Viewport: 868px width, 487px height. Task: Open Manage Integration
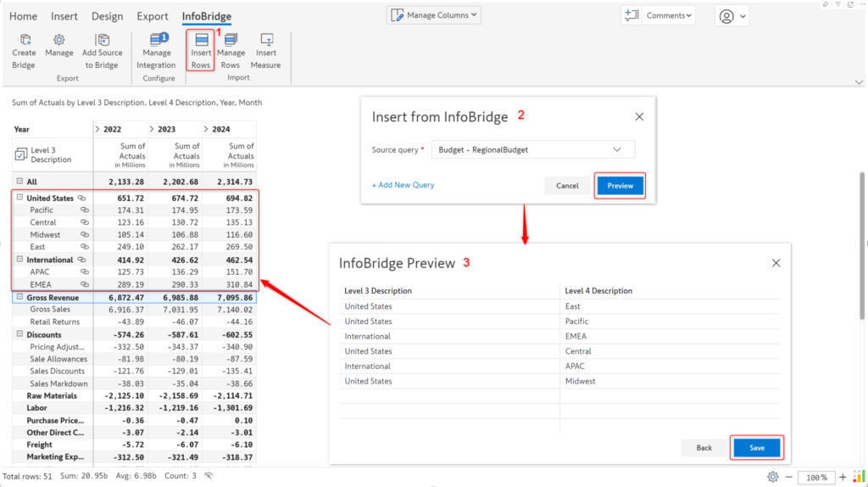(157, 52)
